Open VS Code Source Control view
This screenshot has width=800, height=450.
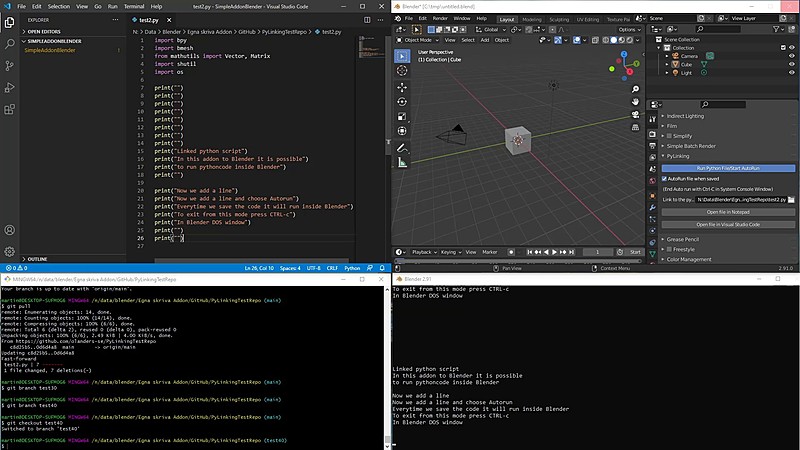tap(9, 66)
